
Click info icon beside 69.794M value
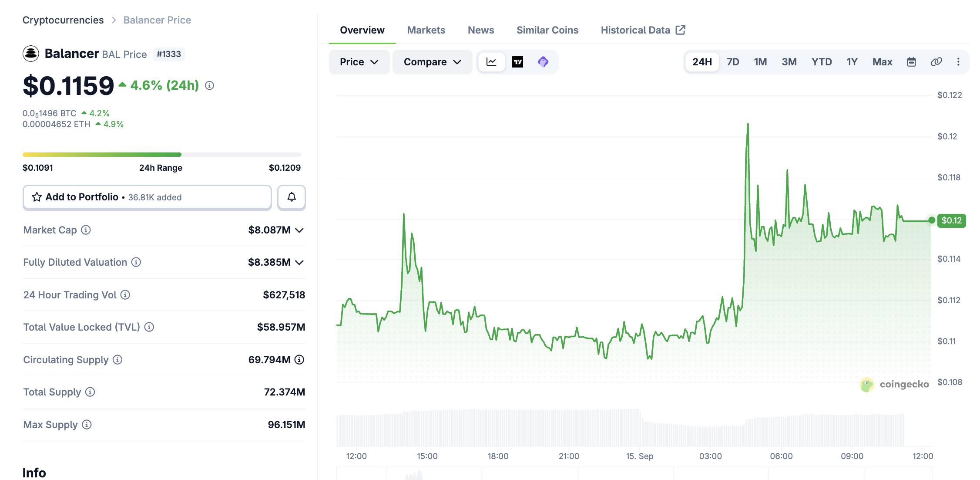click(299, 360)
